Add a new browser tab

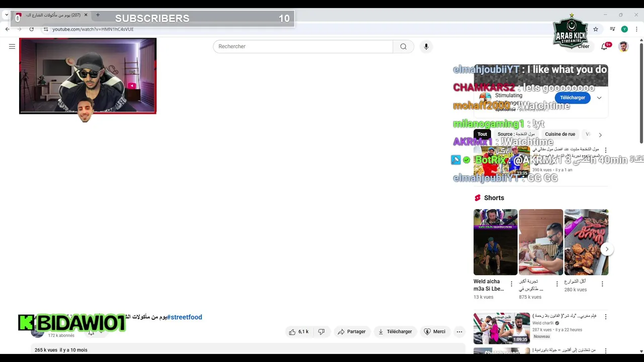(98, 15)
